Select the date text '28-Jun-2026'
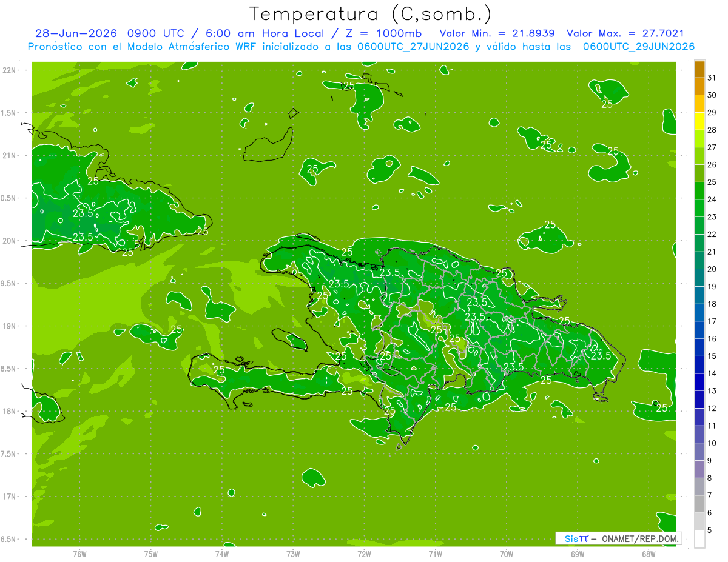 pos(75,33)
